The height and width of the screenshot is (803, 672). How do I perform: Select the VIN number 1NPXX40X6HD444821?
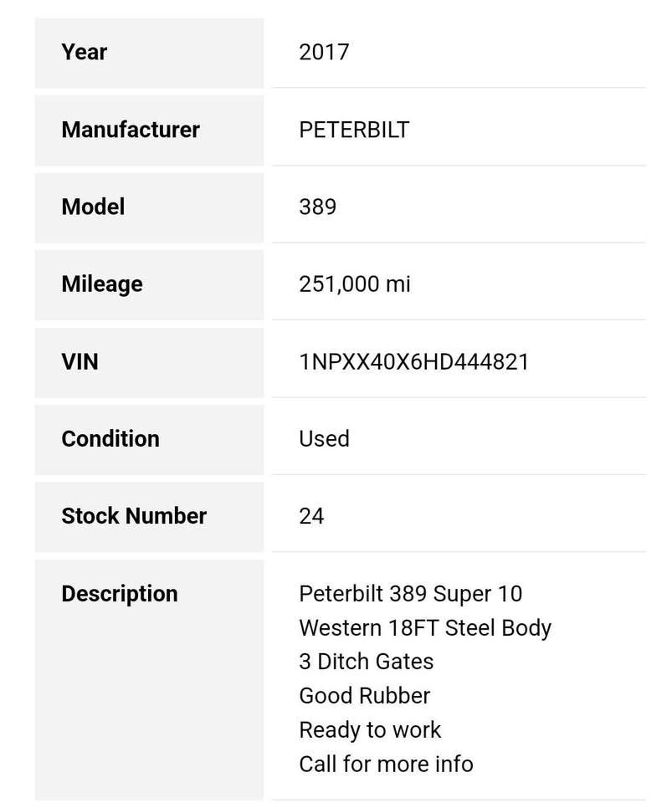[x=414, y=362]
